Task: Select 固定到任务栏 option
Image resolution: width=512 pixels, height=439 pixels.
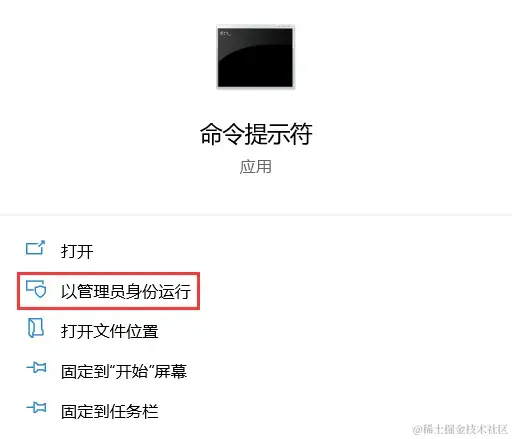Action: pos(110,411)
